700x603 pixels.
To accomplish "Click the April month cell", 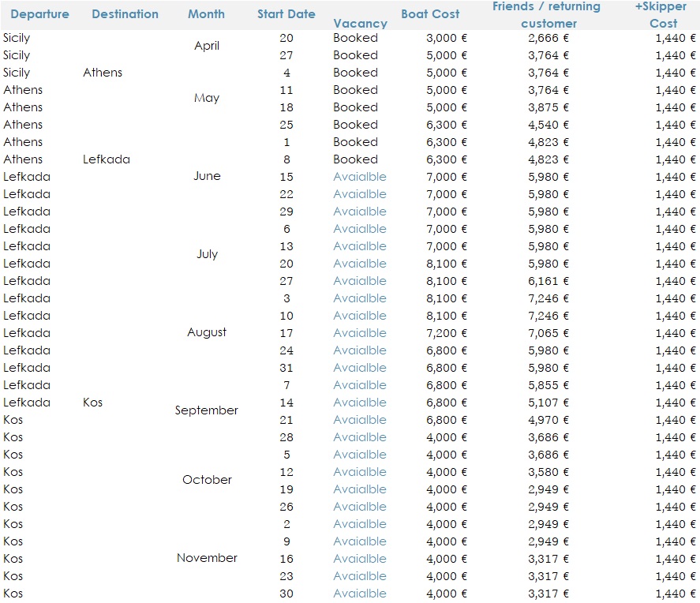I will tap(207, 46).
